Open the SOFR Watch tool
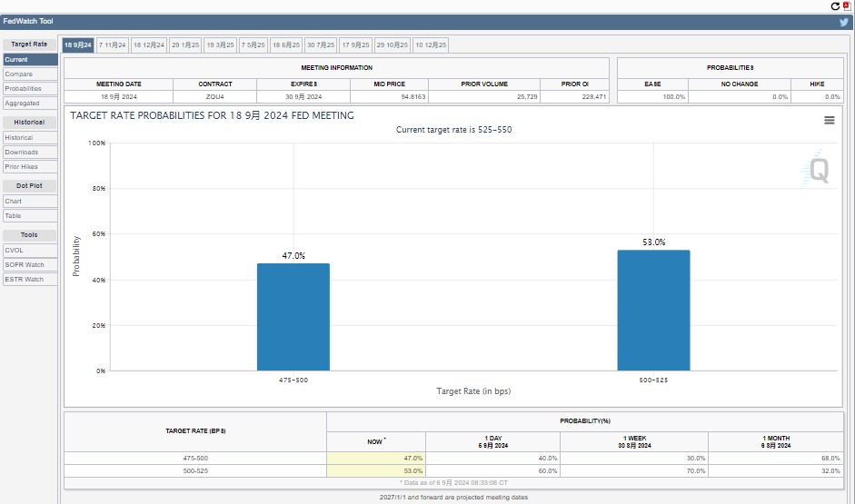The width and height of the screenshot is (855, 504). tap(25, 265)
